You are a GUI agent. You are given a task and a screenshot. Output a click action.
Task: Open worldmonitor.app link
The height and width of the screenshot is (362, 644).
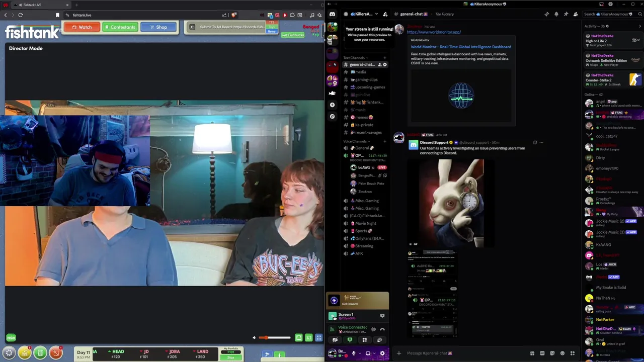click(434, 32)
